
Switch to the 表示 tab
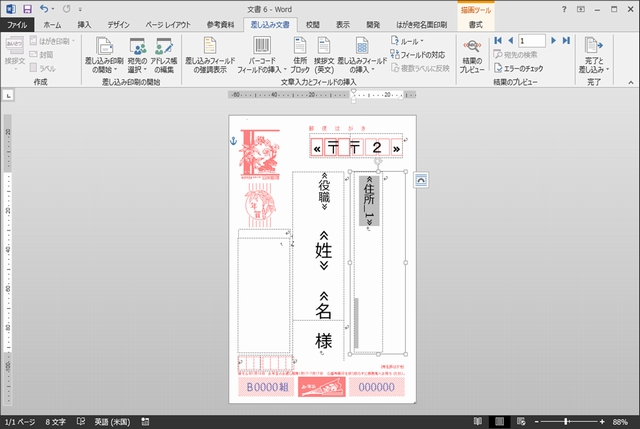[x=342, y=24]
